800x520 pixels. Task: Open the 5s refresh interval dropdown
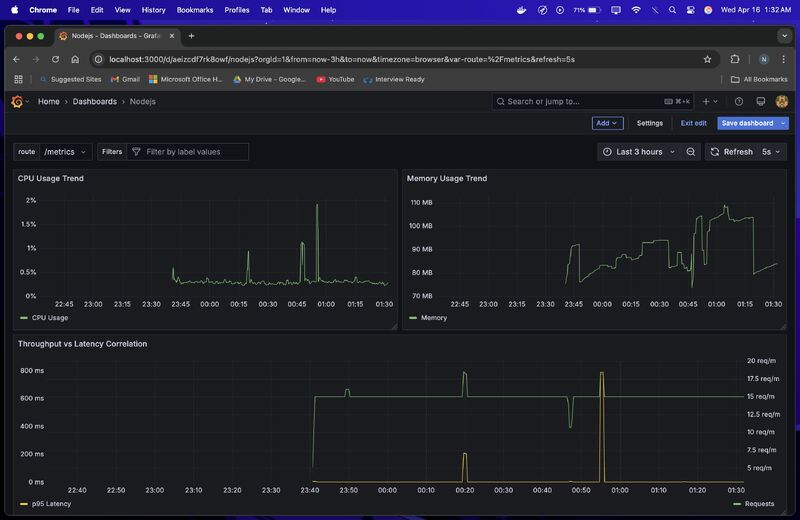point(772,152)
